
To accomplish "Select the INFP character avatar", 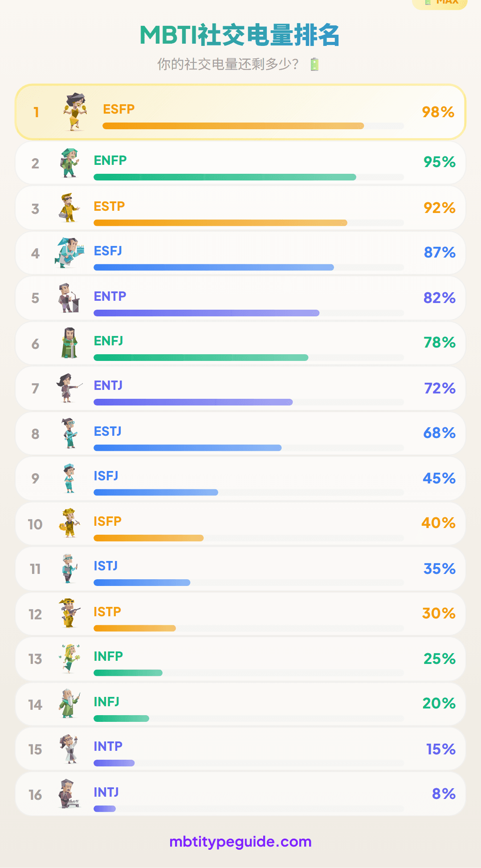I will (69, 658).
